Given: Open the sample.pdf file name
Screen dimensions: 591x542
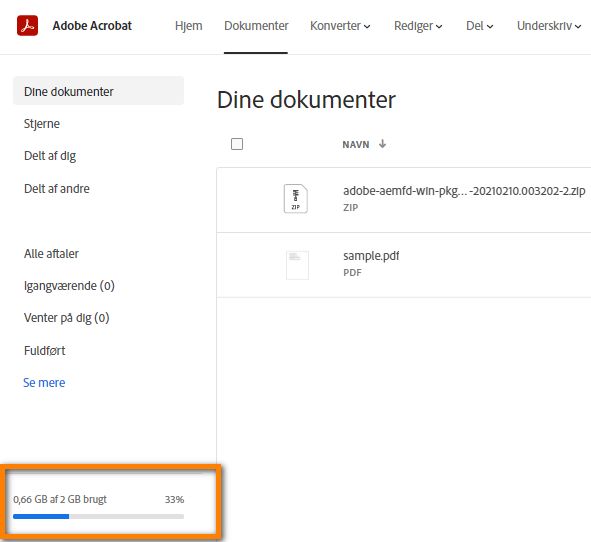Looking at the screenshot, I should [x=371, y=256].
